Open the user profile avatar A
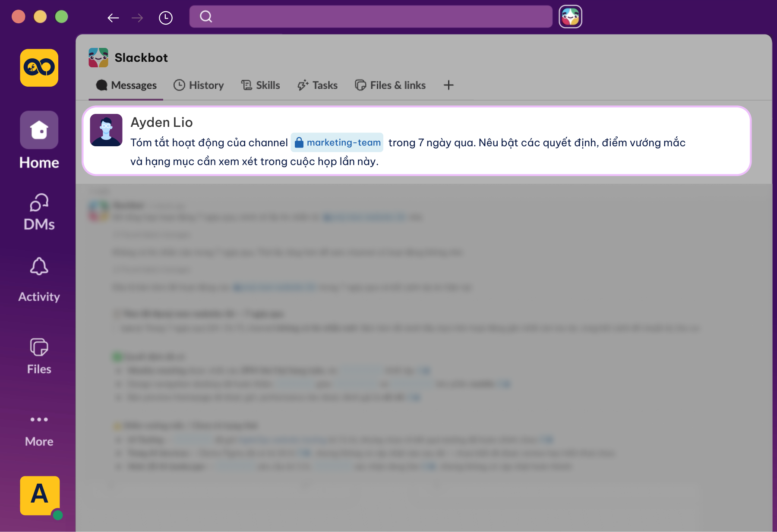 coord(40,495)
